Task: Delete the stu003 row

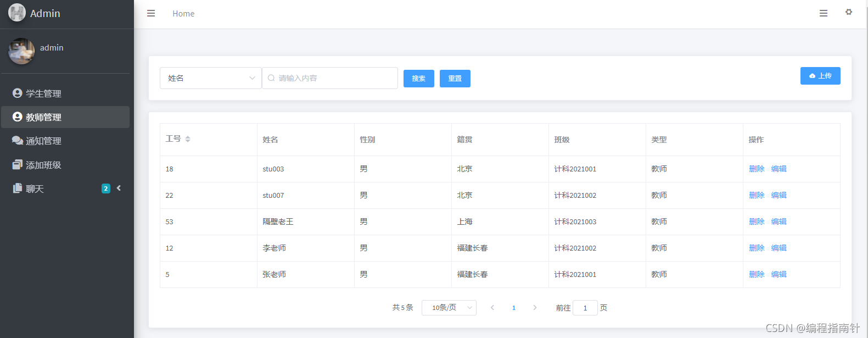Action: tap(757, 169)
